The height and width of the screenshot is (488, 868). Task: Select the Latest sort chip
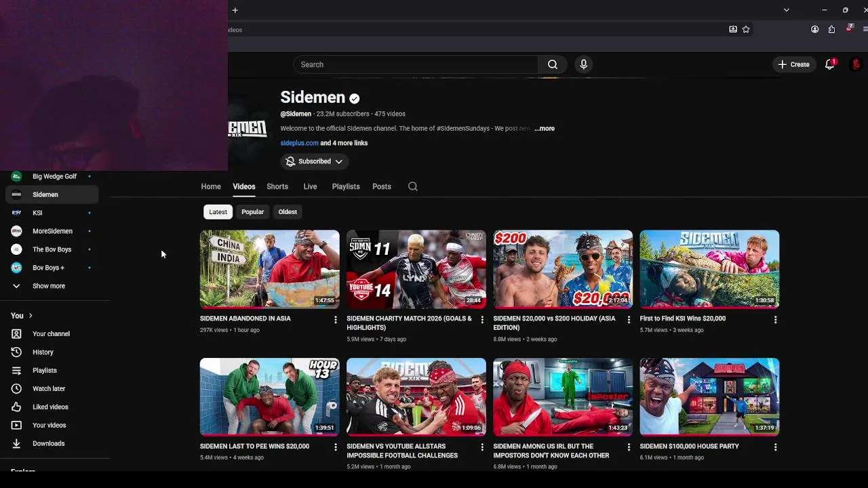pyautogui.click(x=218, y=212)
